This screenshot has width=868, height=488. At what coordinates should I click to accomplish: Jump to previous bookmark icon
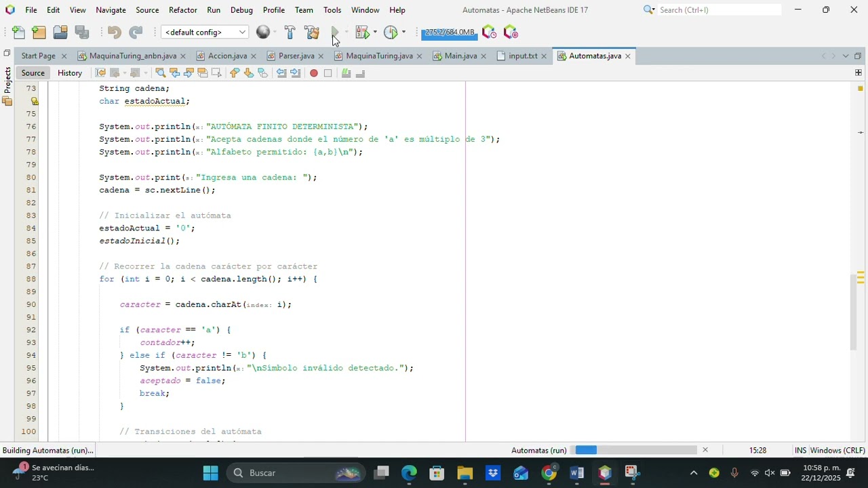[x=235, y=73]
